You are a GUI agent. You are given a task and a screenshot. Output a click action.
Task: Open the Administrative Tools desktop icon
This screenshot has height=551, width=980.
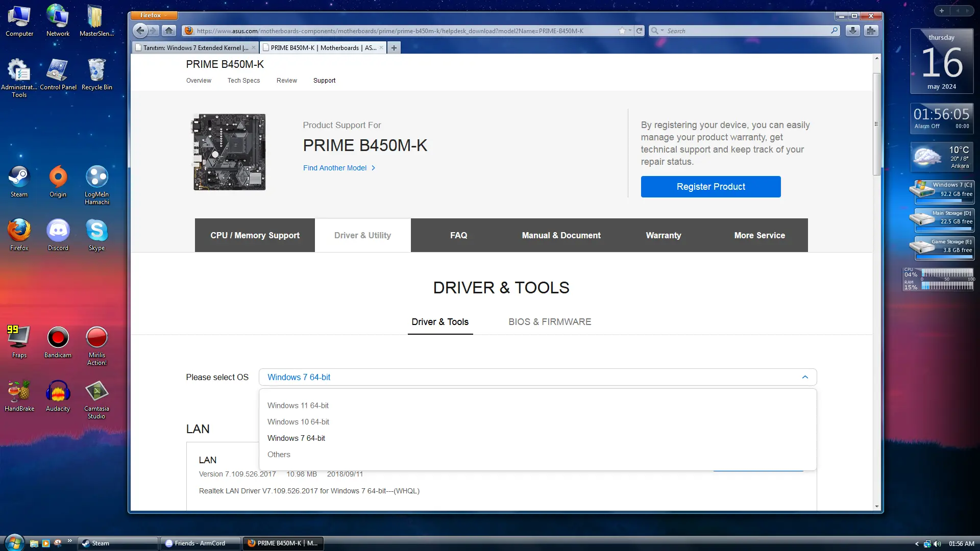tap(19, 78)
